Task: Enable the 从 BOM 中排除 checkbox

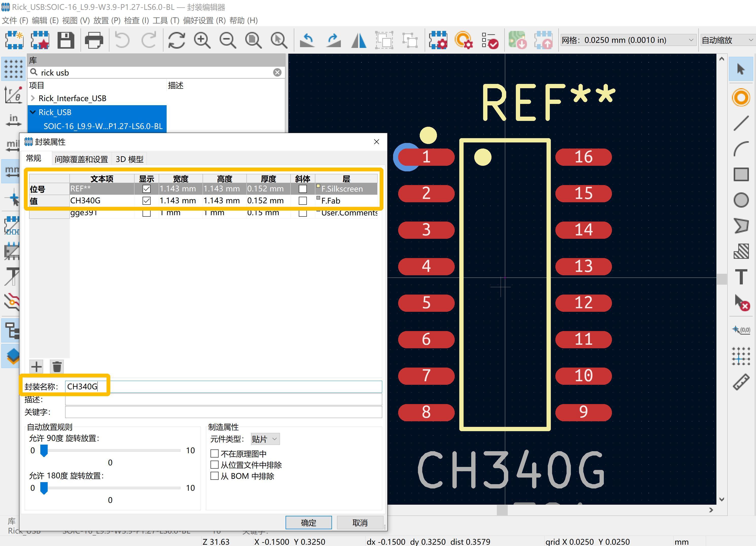Action: pos(215,476)
